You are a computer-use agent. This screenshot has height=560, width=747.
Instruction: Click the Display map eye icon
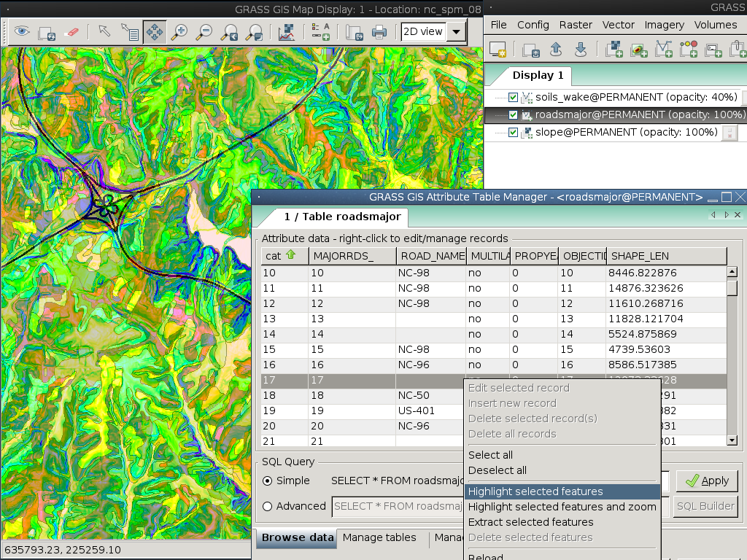click(22, 32)
